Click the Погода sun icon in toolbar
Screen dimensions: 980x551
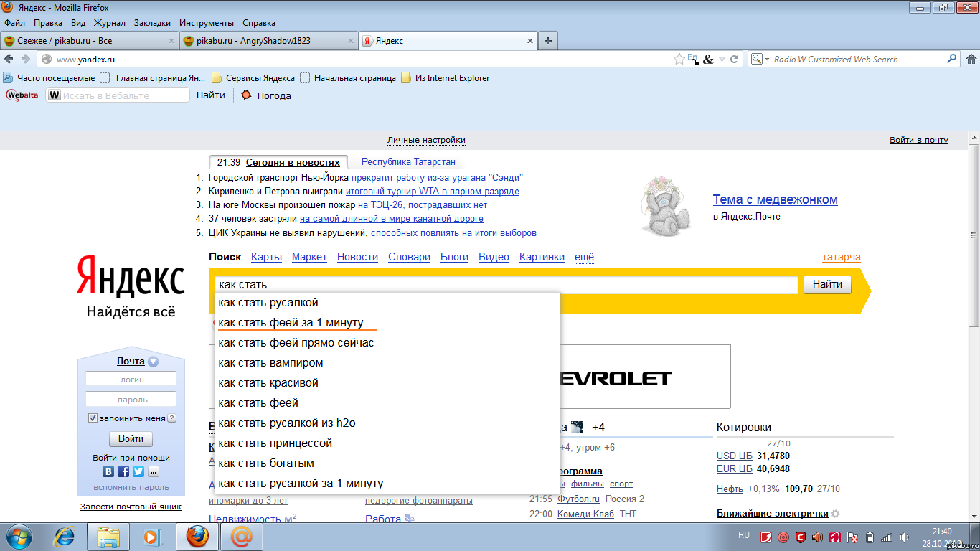coord(246,95)
